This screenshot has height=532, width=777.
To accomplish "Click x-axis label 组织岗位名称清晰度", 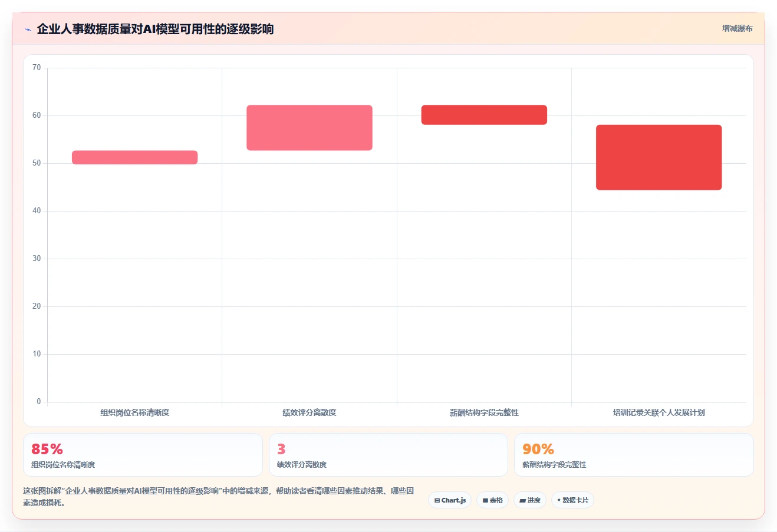I will point(135,412).
